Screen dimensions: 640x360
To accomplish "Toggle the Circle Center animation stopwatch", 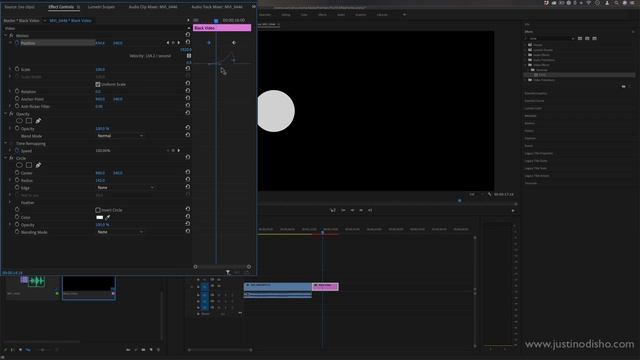I will click(17, 173).
